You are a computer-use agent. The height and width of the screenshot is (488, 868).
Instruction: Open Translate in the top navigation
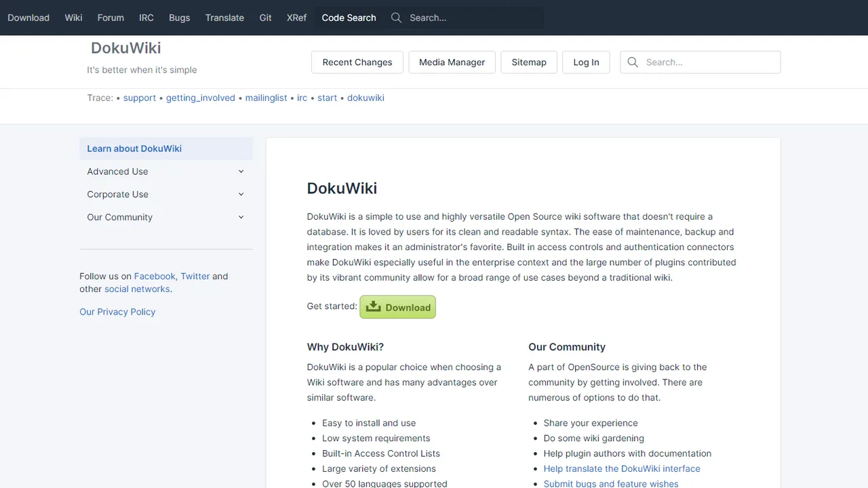224,18
